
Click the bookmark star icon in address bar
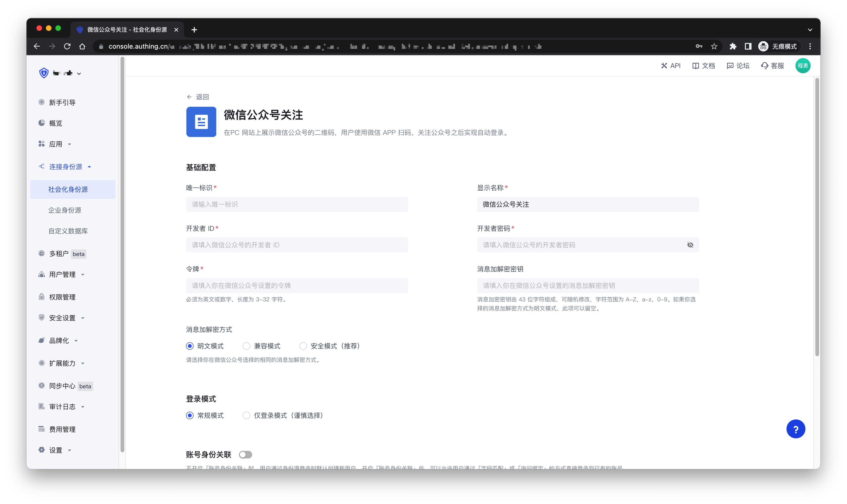point(714,47)
